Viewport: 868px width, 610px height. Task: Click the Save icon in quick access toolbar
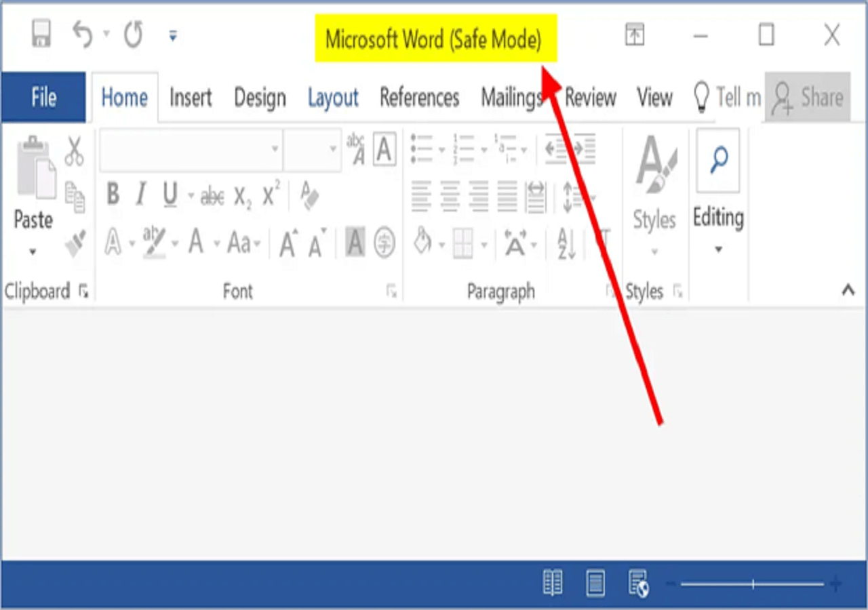tap(41, 34)
